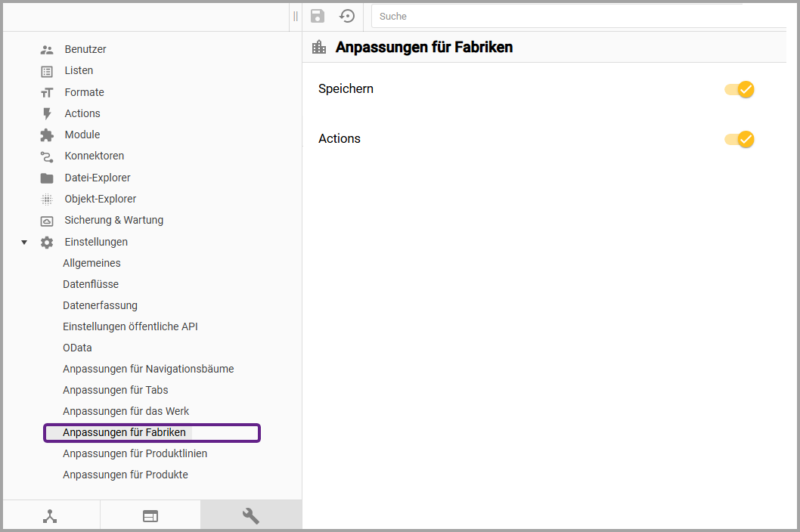Turn off the Actions toggle switch

(740, 139)
